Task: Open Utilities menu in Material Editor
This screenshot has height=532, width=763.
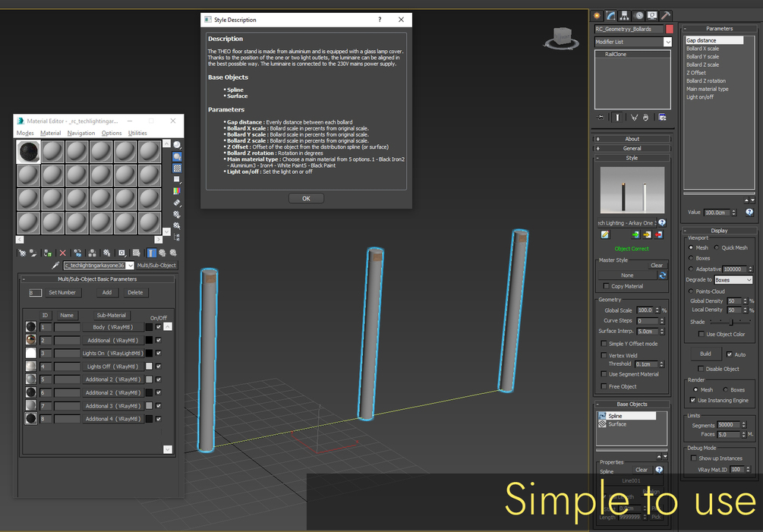Action: [137, 134]
